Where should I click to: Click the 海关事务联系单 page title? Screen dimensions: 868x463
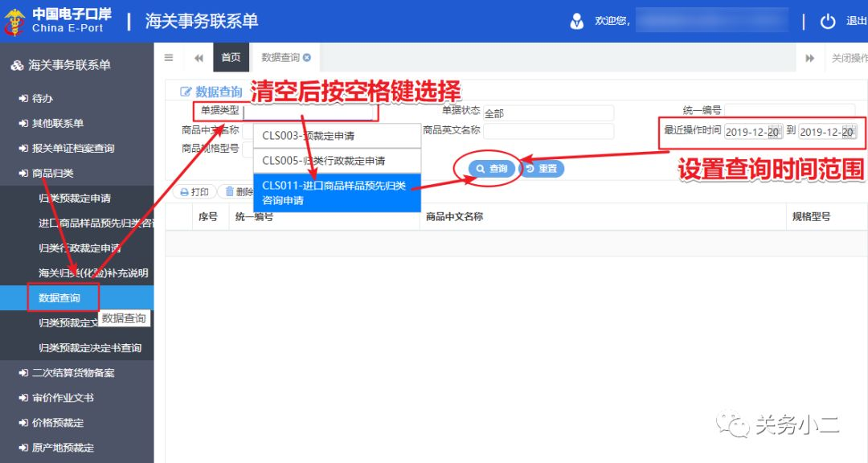pyautogui.click(x=202, y=21)
